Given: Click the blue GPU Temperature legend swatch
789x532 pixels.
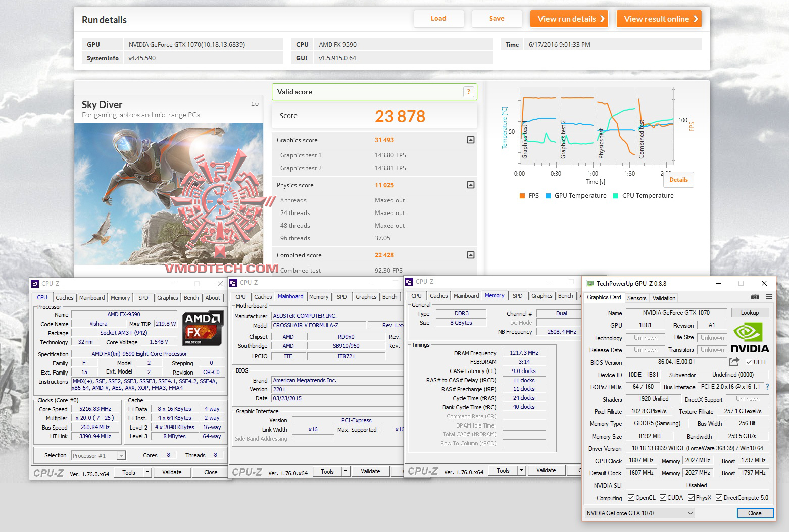Looking at the screenshot, I should point(548,196).
